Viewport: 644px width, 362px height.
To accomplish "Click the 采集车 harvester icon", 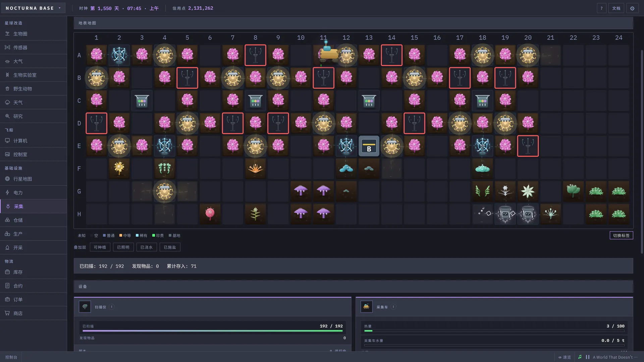I will (367, 307).
